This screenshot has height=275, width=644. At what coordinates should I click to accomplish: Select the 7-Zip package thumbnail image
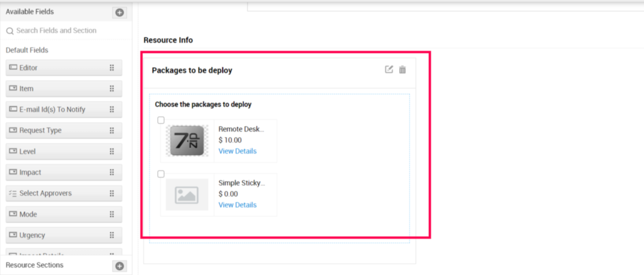click(187, 141)
